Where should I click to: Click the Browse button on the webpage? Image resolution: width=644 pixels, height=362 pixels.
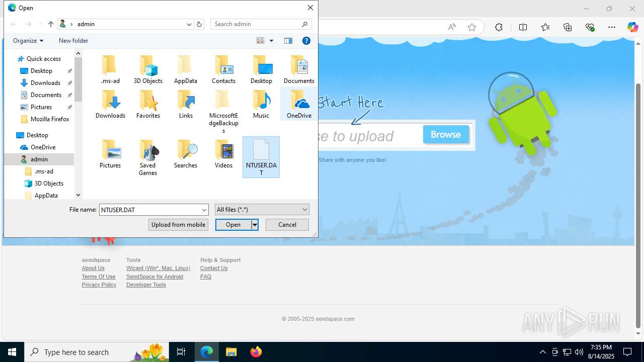(446, 134)
